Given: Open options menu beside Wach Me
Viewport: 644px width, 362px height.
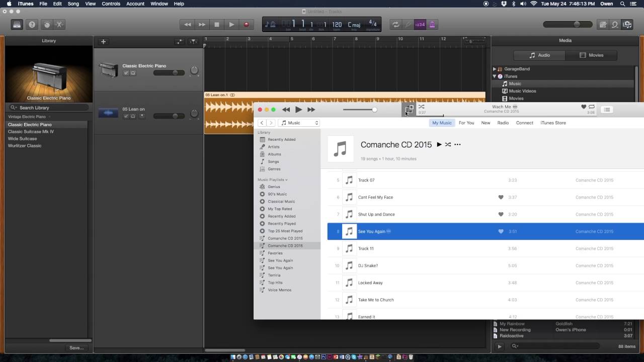Looking at the screenshot, I should tap(515, 107).
